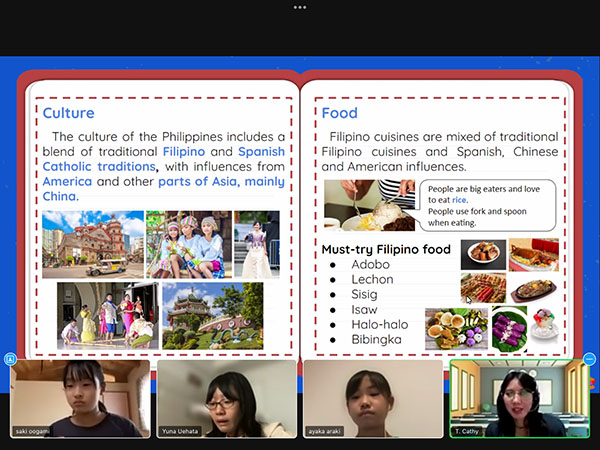
Task: Click the 'Culture' heading on the left page
Action: click(69, 113)
